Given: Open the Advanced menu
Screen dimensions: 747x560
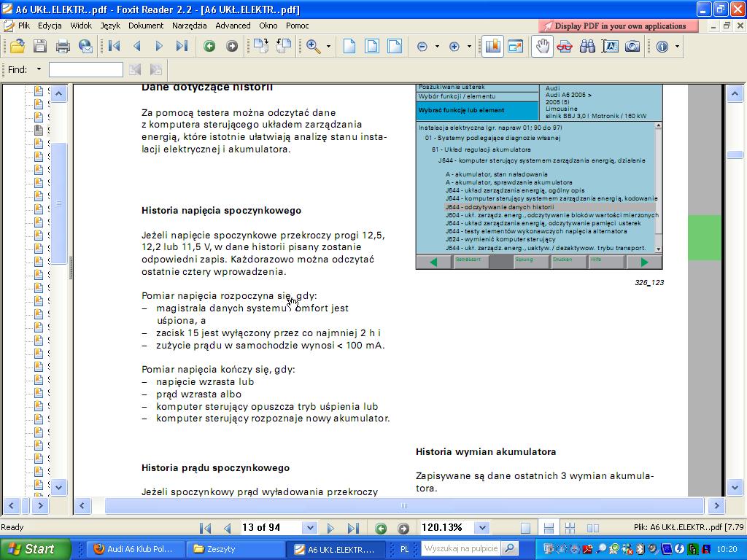Looking at the screenshot, I should pos(233,26).
